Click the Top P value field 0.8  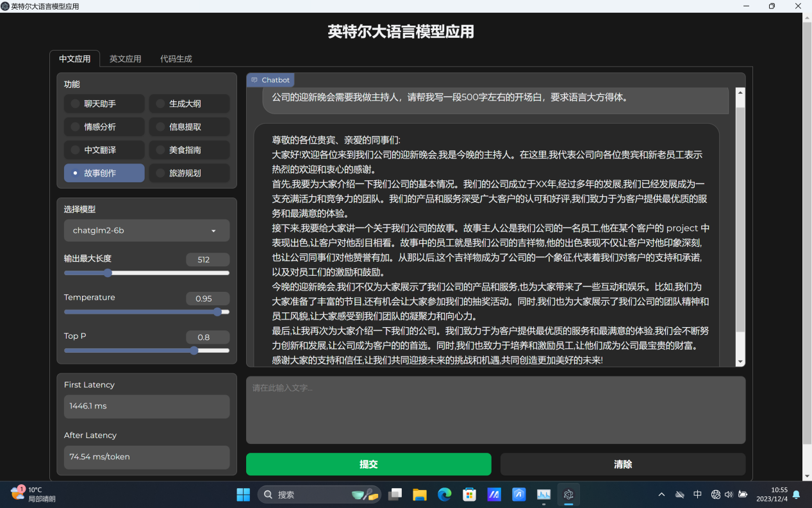[x=208, y=337]
